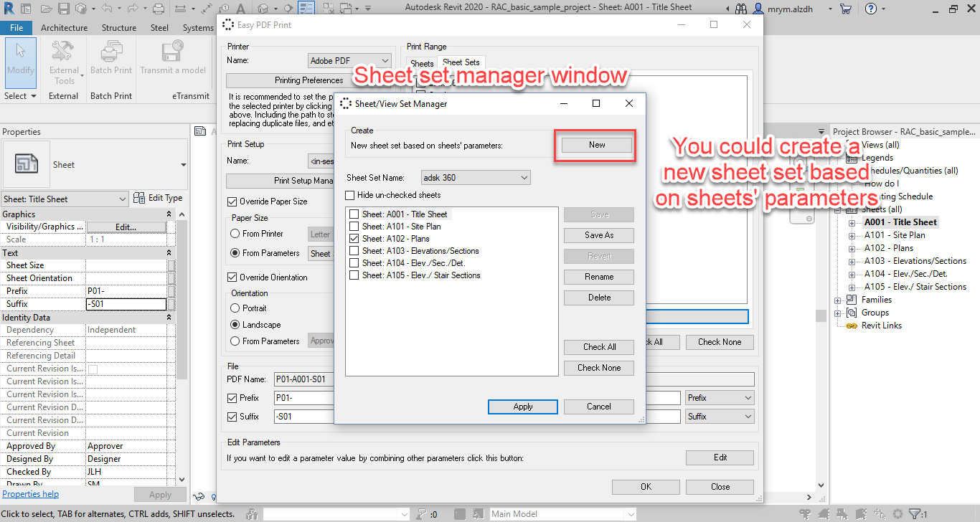Screen dimensions: 980x522
Task: Uncheck the Sheet: A102 - Plans checkbox
Action: pyautogui.click(x=354, y=239)
